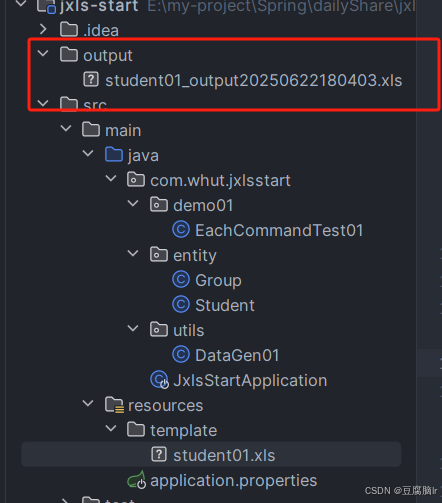Viewport: 442px width, 503px height.
Task: Expand the .idea folder
Action: [43, 29]
